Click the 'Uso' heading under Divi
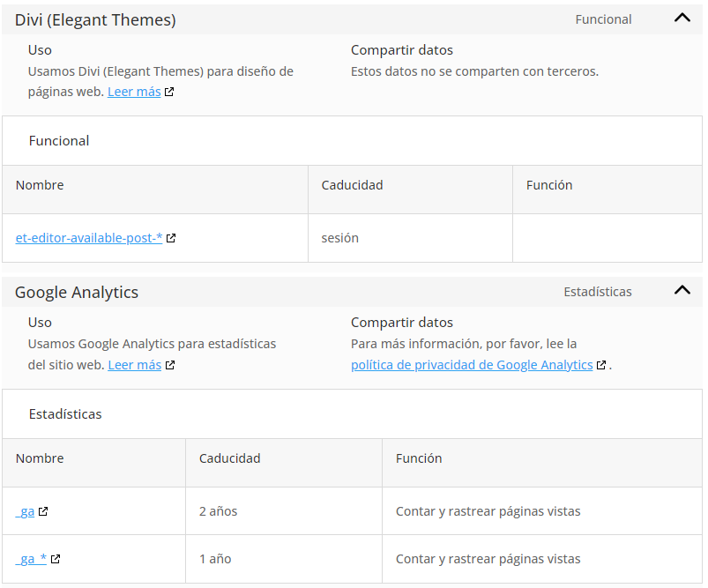This screenshot has height=588, width=708. [40, 50]
